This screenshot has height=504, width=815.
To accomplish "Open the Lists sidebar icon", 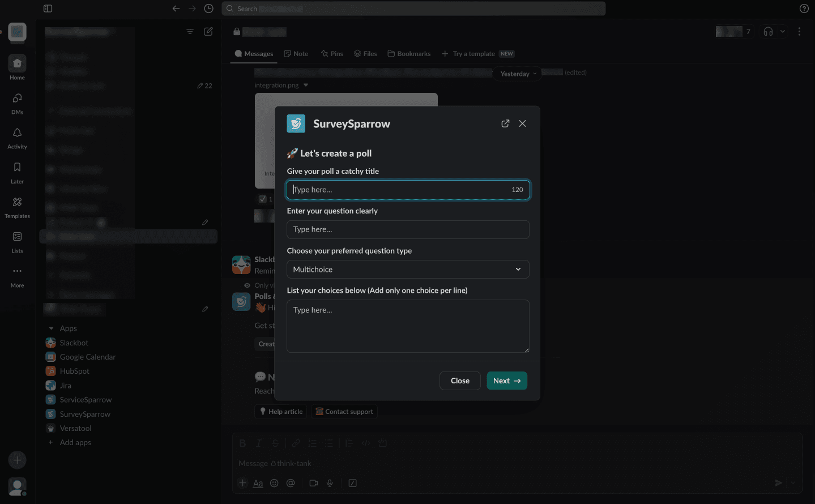I will [17, 241].
